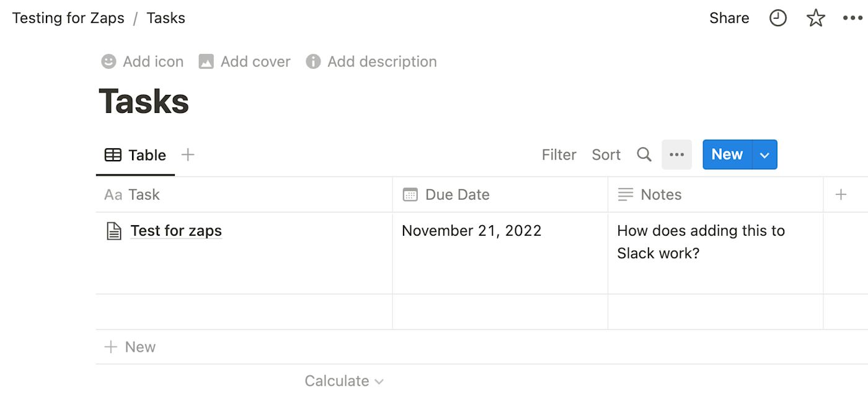Favorite this page with star icon
868x420 pixels.
815,18
